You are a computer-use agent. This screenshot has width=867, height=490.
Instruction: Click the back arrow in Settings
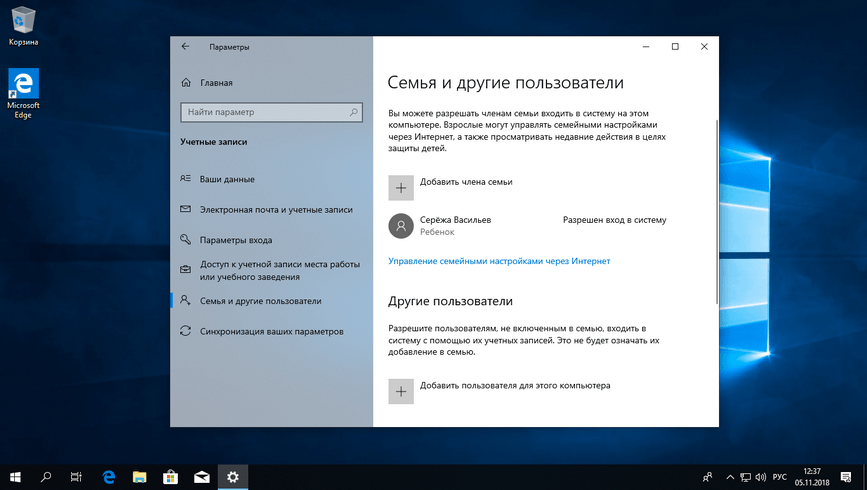coord(185,47)
